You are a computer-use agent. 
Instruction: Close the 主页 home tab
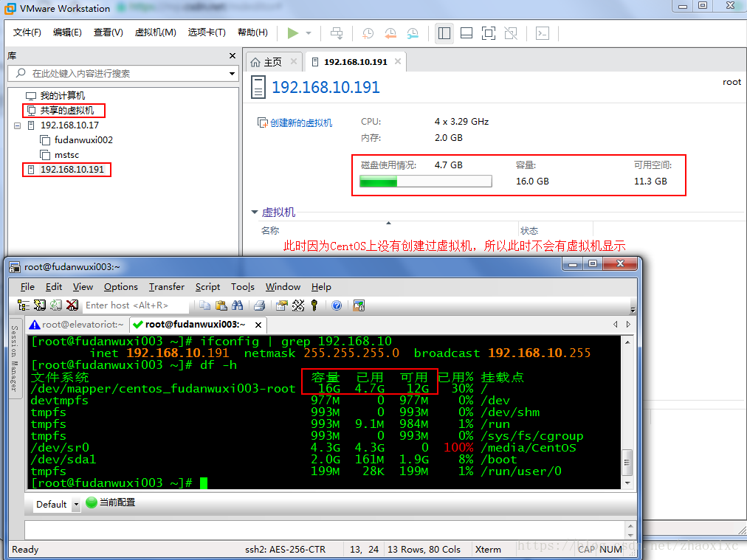(294, 61)
